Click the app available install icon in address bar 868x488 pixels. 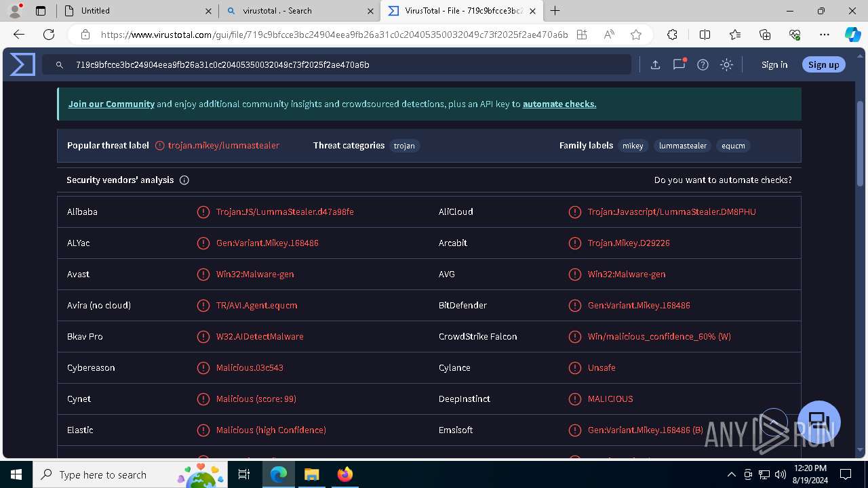pos(582,35)
